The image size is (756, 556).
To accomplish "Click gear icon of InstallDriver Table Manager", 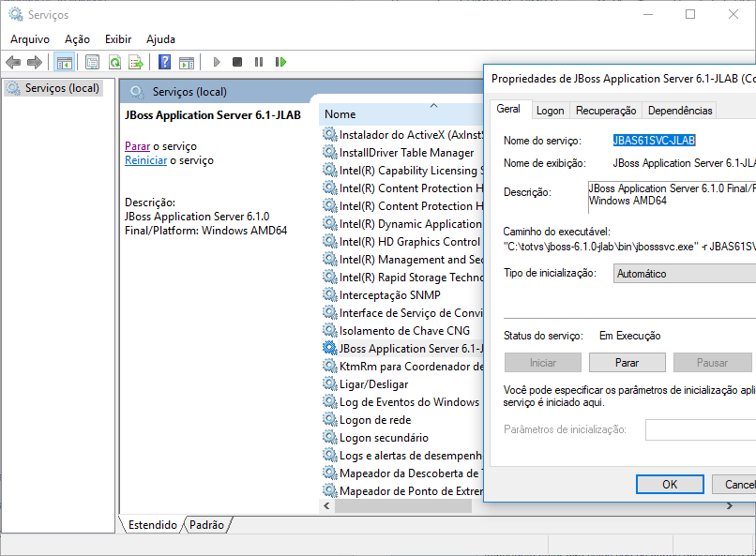I will 330,153.
